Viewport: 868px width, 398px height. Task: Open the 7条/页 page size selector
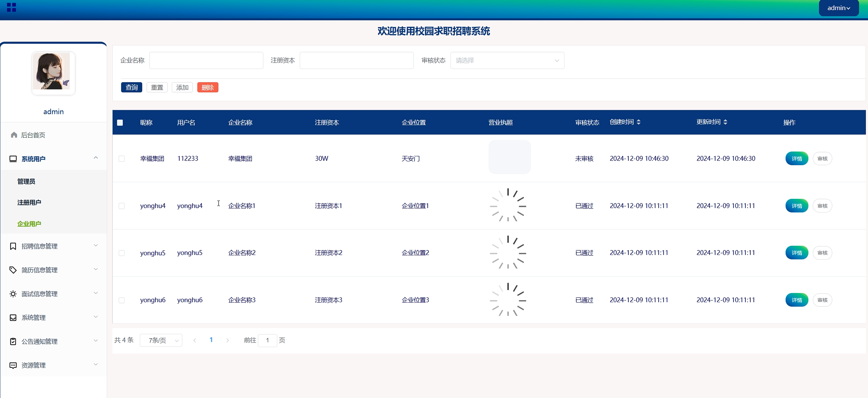coord(161,340)
